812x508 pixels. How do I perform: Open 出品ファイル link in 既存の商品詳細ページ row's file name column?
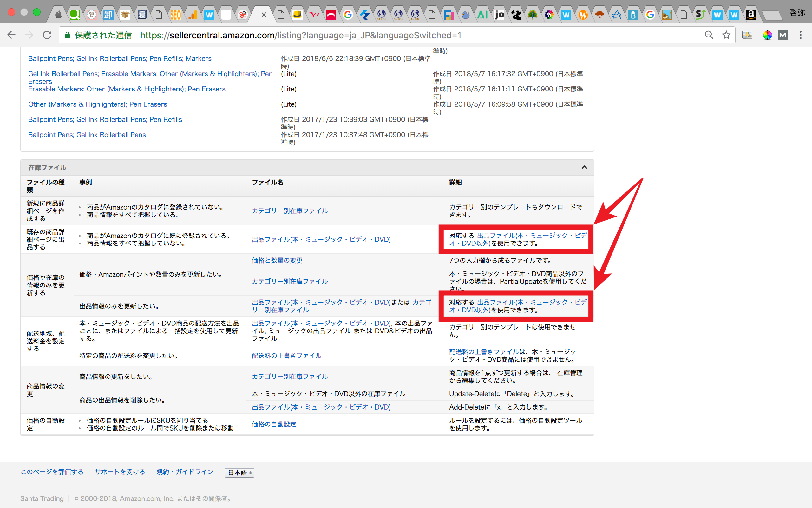pyautogui.click(x=321, y=239)
